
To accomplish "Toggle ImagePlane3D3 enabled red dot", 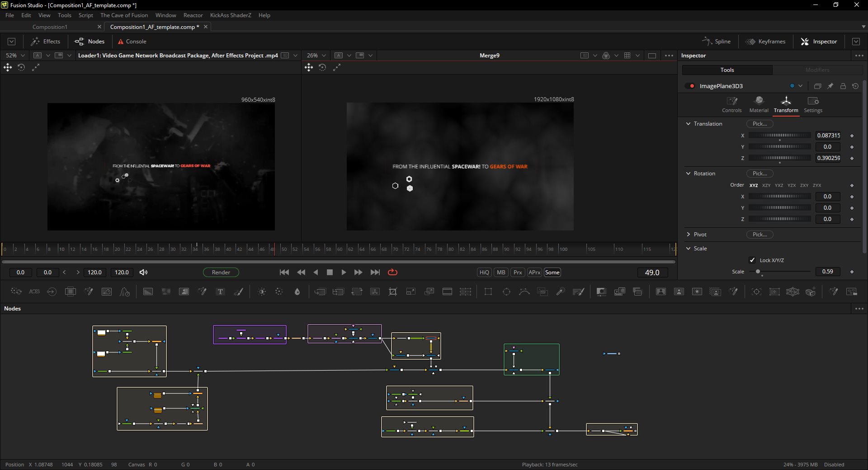I will click(x=691, y=86).
